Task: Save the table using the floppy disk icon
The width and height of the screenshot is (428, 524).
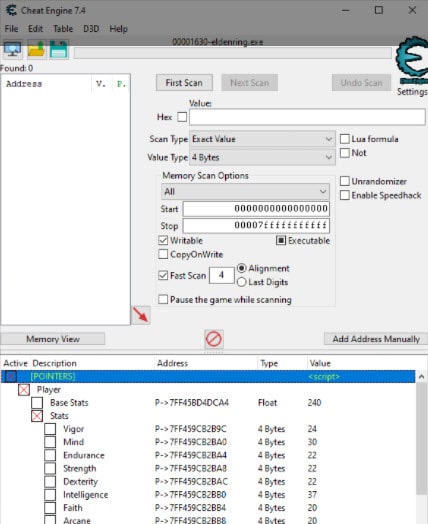Action: [59, 50]
